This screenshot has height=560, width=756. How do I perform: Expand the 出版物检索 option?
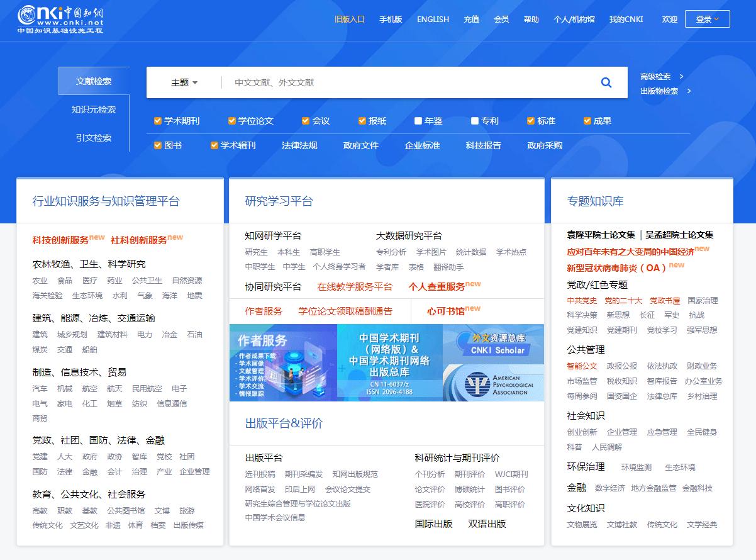tap(659, 91)
